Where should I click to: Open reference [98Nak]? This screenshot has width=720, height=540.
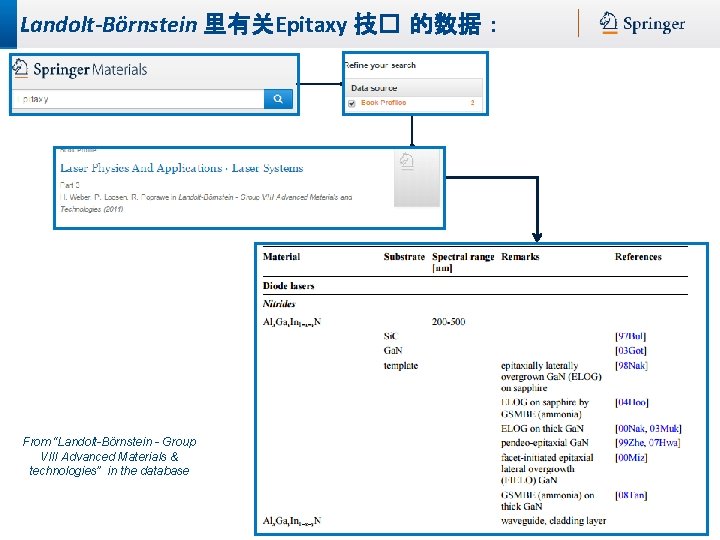point(631,366)
